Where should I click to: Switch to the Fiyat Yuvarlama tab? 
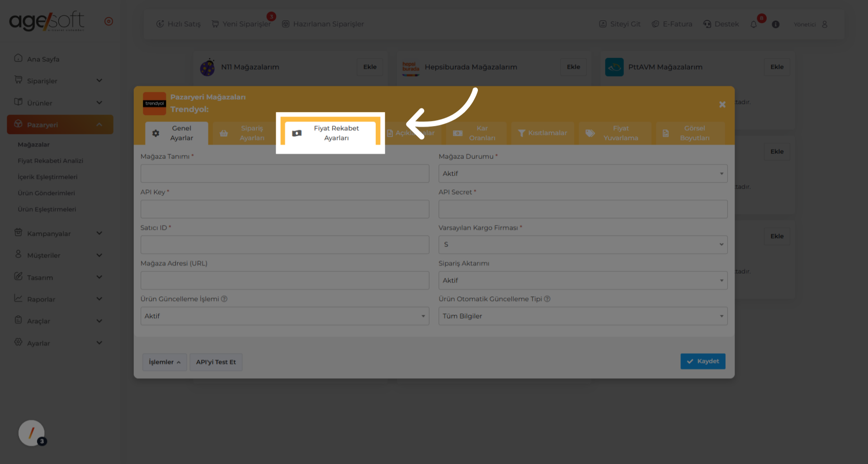point(615,133)
